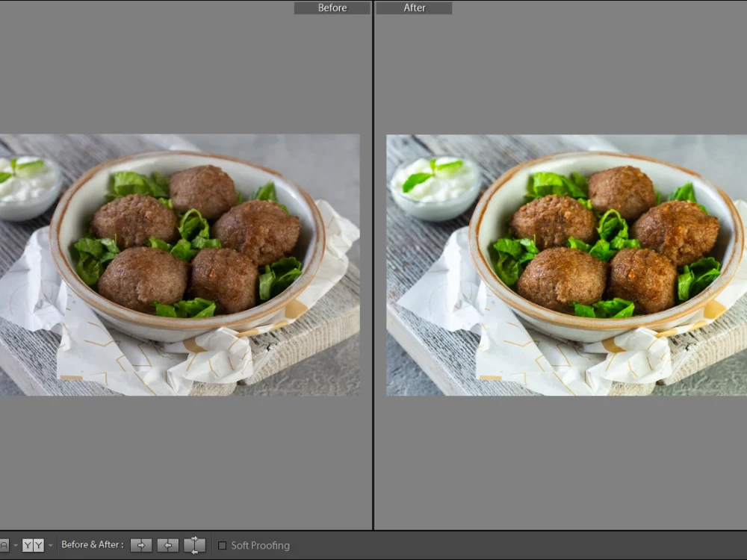Open the YY view mode dropdown arrow
The width and height of the screenshot is (747, 560).
51,545
